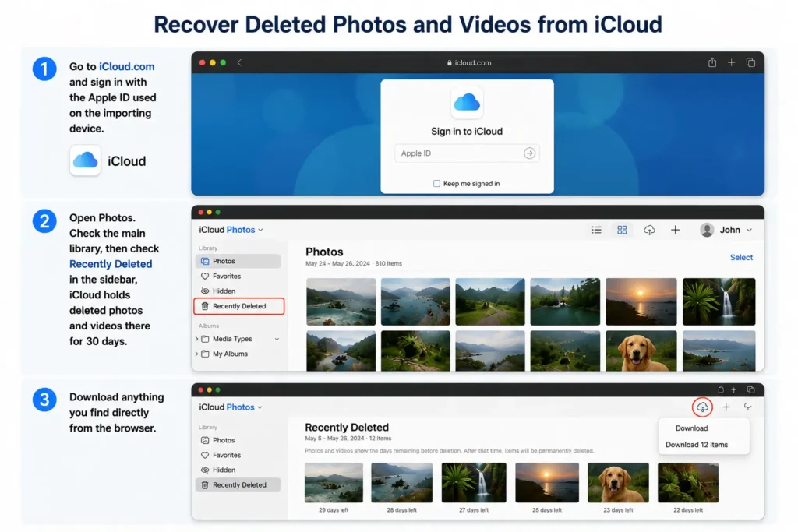Click tabs overview icon in bottom window title bar

click(750, 389)
